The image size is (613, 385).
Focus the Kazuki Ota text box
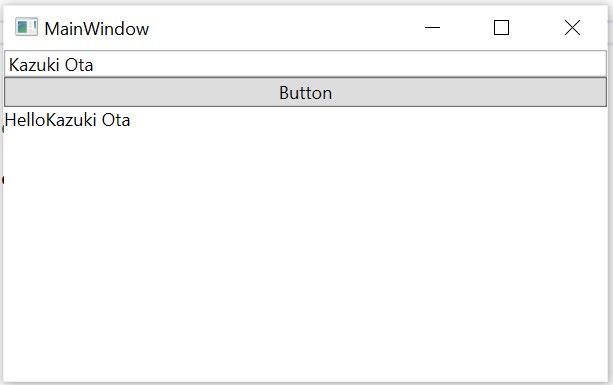[305, 64]
